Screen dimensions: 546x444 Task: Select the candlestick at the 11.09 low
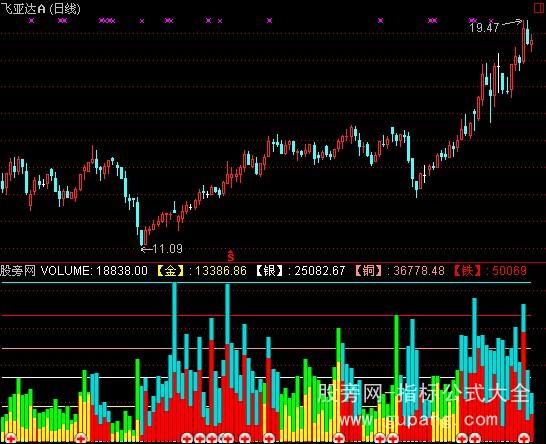142,237
